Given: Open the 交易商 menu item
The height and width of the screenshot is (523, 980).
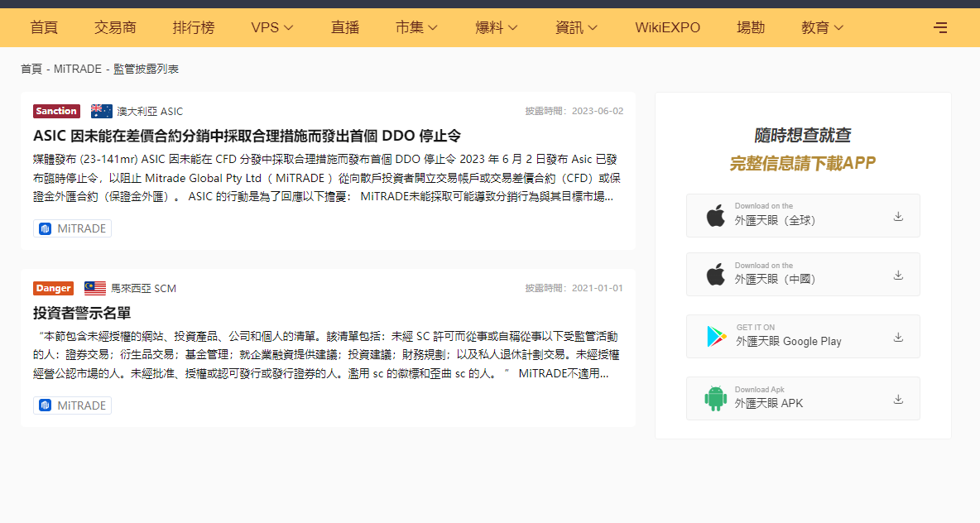Looking at the screenshot, I should click(115, 27).
